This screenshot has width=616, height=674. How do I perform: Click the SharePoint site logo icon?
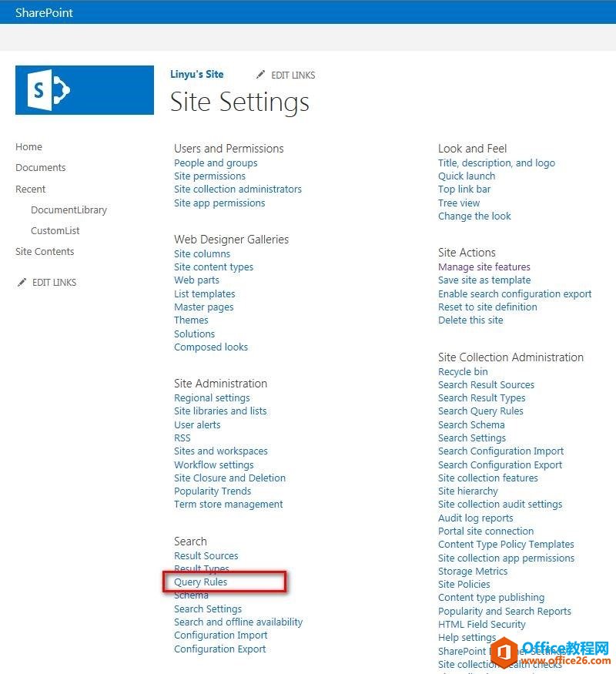point(85,90)
